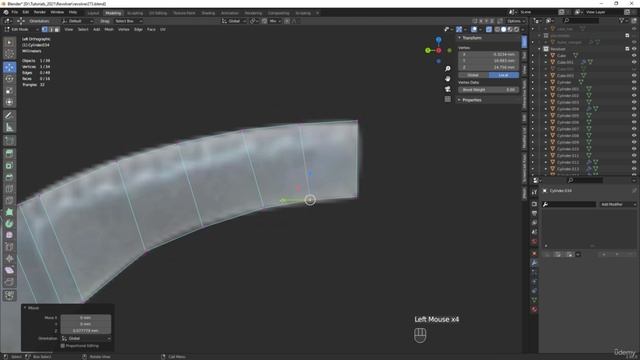640x360 pixels.
Task: Select the Loop Cut tool
Action: tap(9, 189)
